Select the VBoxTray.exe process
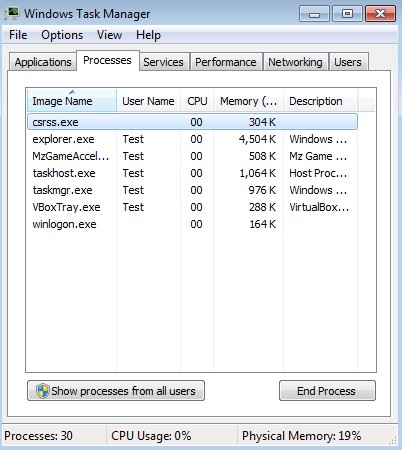 [192, 207]
